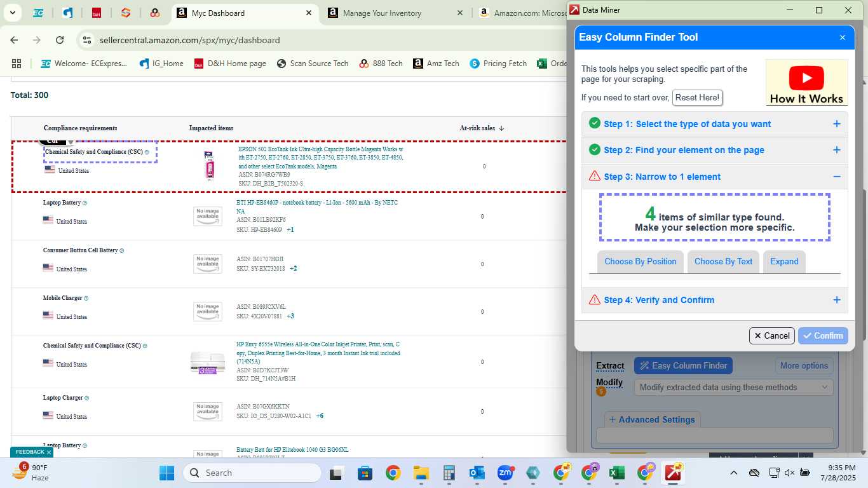Screen dimensions: 868x488
Task: Click info icon beside Mobile Charger
Action: [x=86, y=298]
